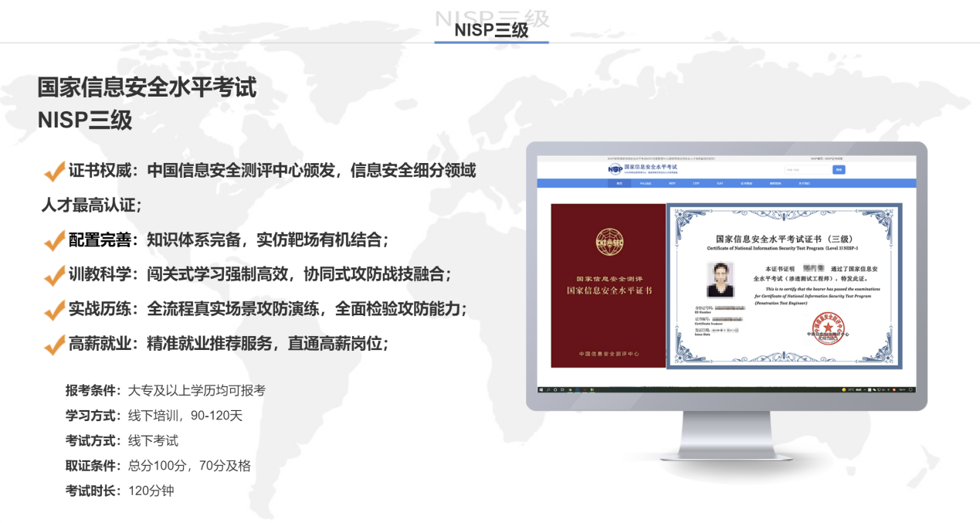
Task: Click the 学习方式 line
Action: click(154, 416)
